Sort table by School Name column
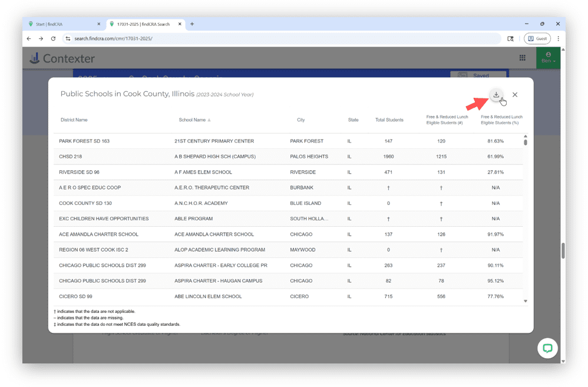The width and height of the screenshot is (588, 387). [192, 120]
